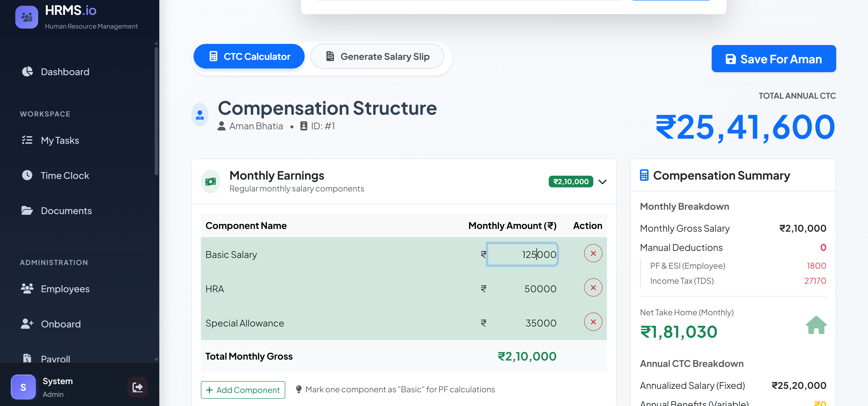Open Employees administration page
868x406 pixels.
tap(65, 289)
